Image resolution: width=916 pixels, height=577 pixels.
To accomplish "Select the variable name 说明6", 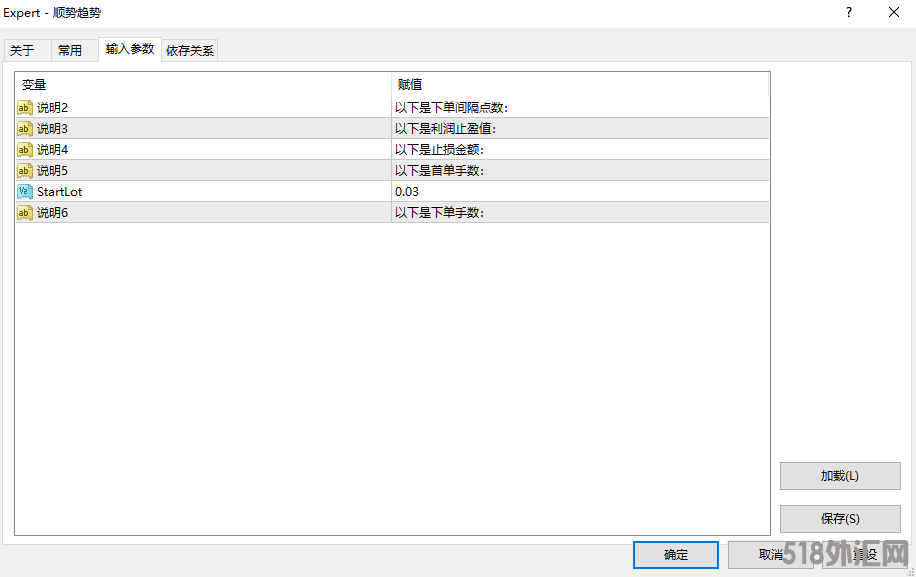I will point(53,213).
